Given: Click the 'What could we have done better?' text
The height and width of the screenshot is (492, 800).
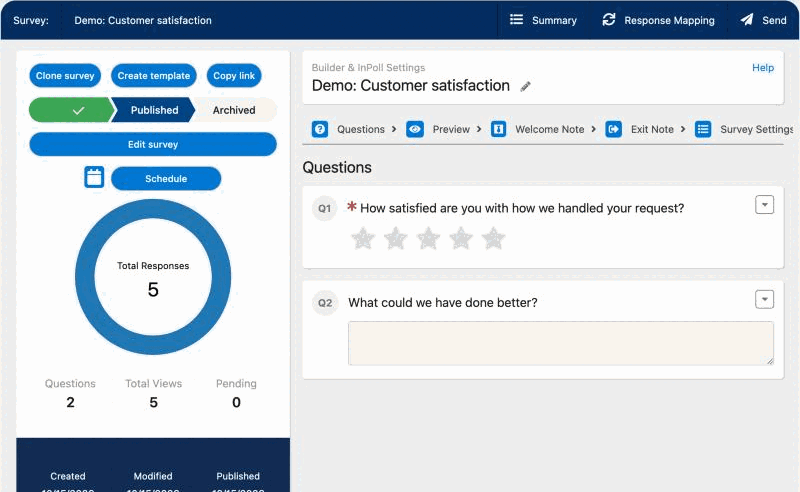Looking at the screenshot, I should pos(443,303).
